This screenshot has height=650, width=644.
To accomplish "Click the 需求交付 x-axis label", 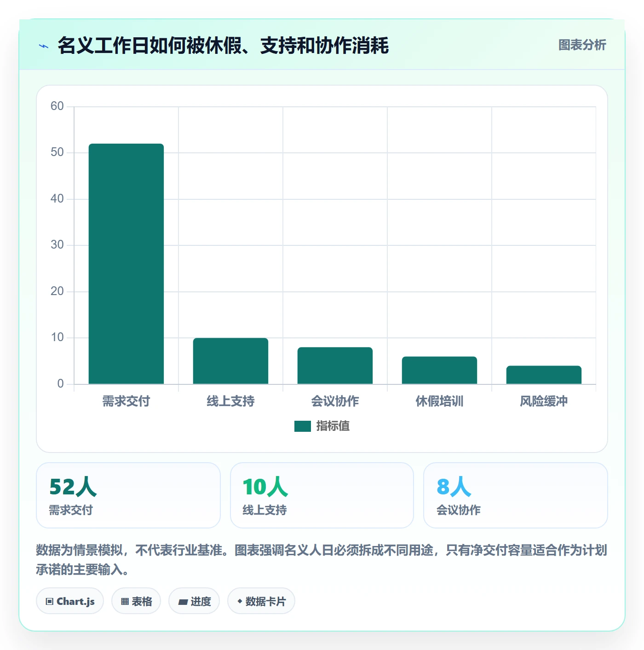I will pyautogui.click(x=126, y=401).
